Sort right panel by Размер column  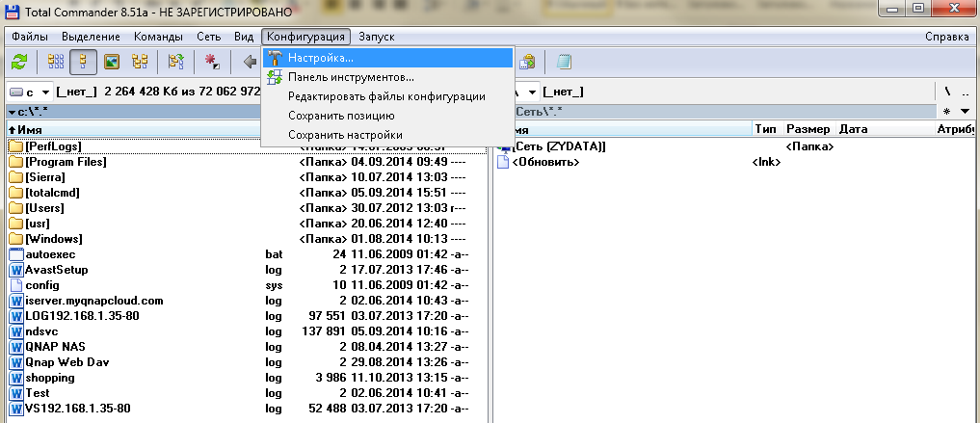(808, 129)
